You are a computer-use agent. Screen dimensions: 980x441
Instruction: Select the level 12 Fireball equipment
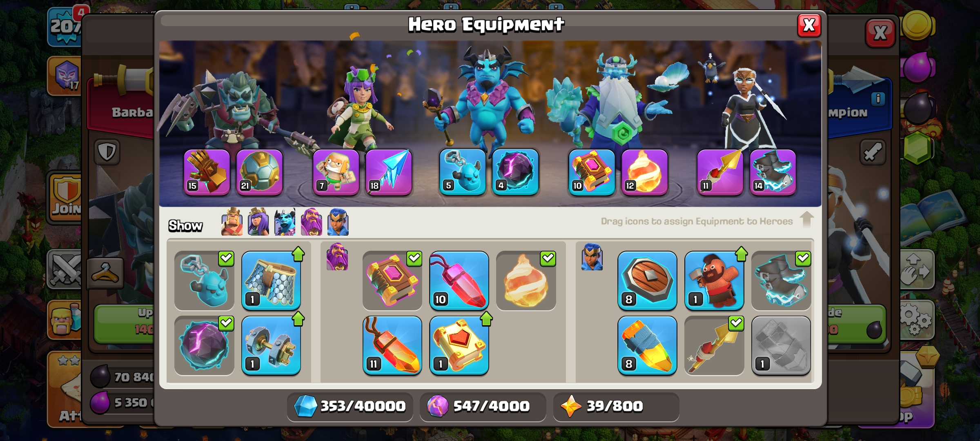tap(644, 172)
